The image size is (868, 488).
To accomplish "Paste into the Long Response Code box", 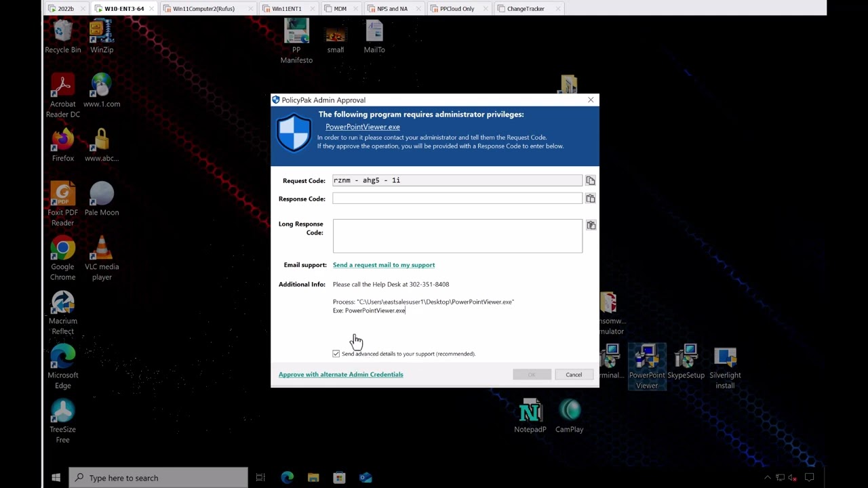I will tap(591, 225).
